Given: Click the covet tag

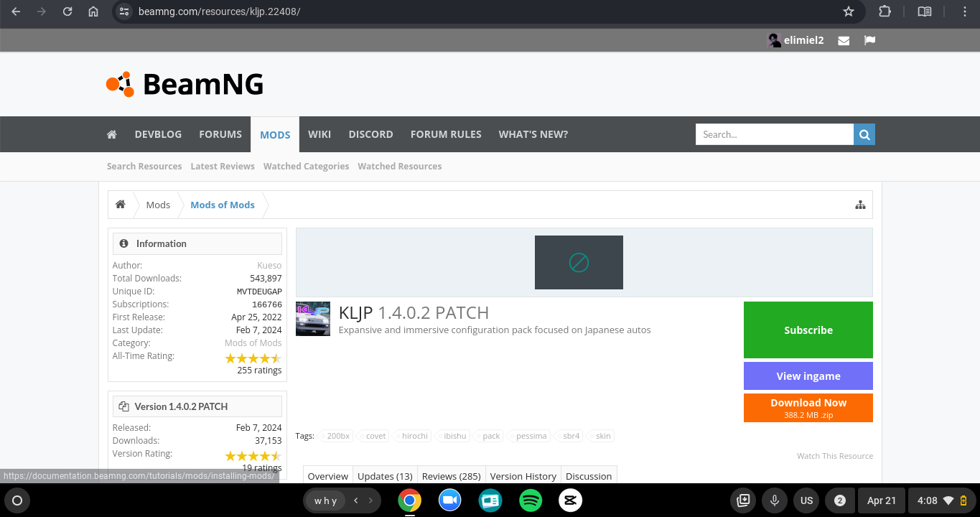Looking at the screenshot, I should [x=374, y=436].
